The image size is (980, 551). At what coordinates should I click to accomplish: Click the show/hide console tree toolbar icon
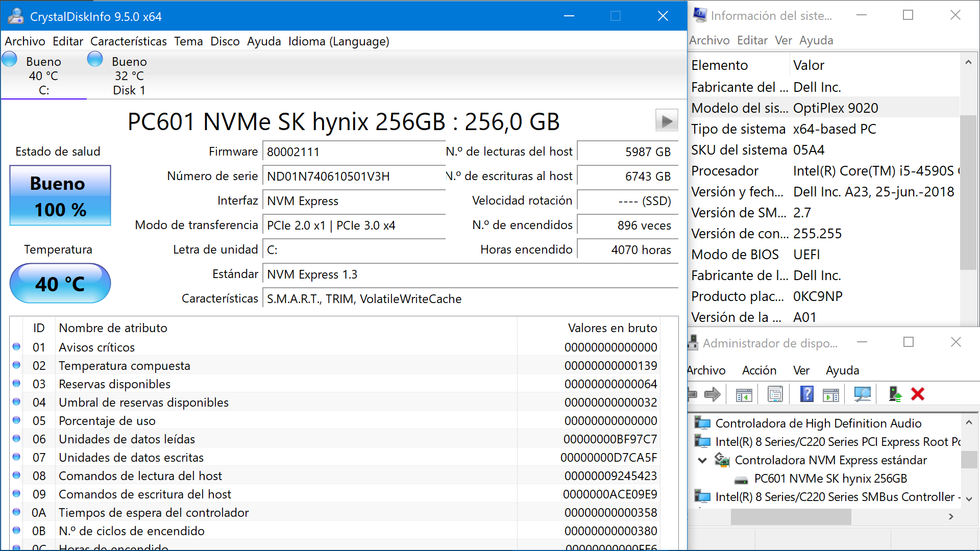(x=744, y=394)
